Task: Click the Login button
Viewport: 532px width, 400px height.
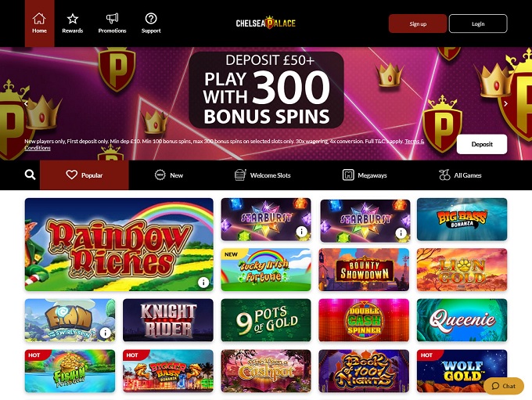Action: point(478,23)
